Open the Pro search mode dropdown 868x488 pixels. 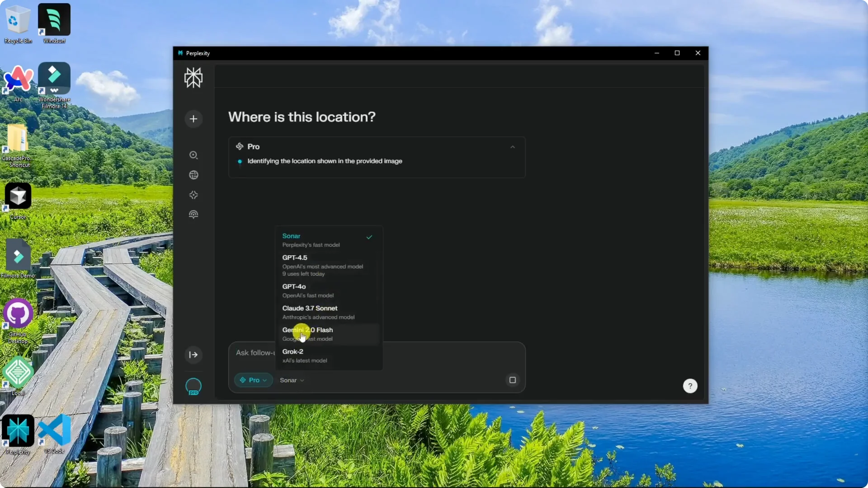tap(253, 380)
